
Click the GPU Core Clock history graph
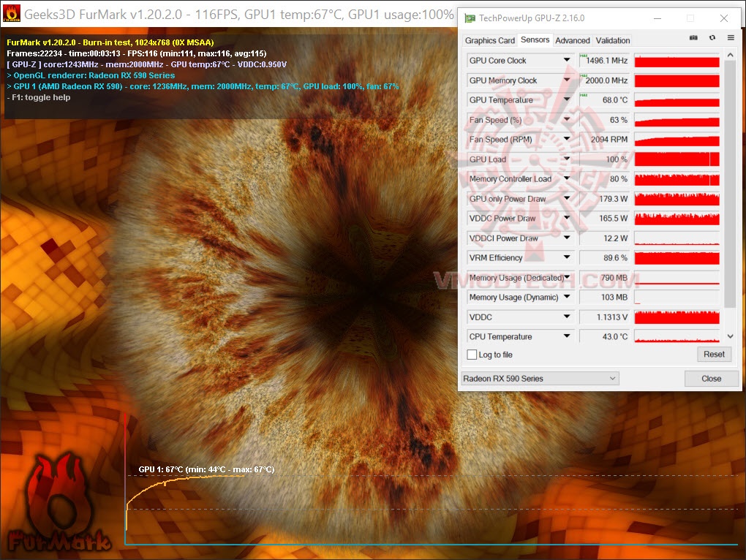point(677,61)
